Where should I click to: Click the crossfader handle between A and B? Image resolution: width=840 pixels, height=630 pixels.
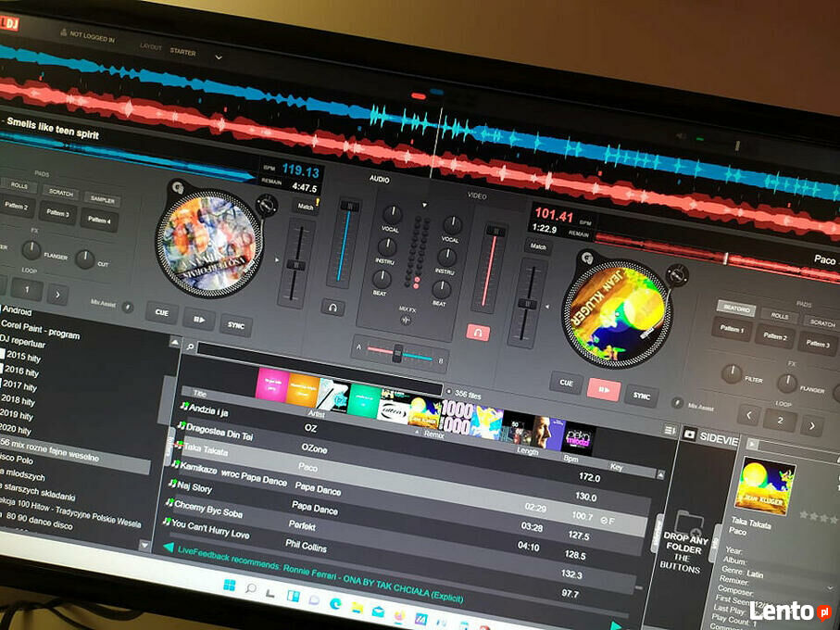[x=397, y=351]
